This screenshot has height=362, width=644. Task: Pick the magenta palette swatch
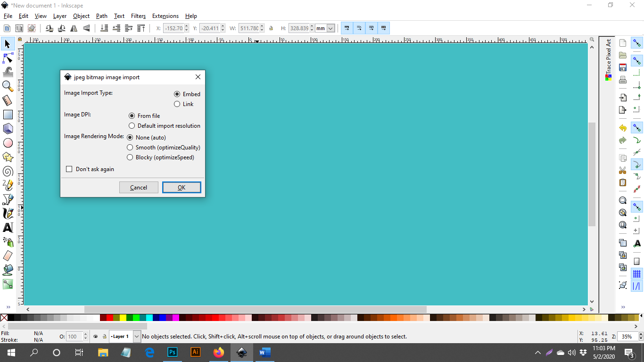(176, 318)
